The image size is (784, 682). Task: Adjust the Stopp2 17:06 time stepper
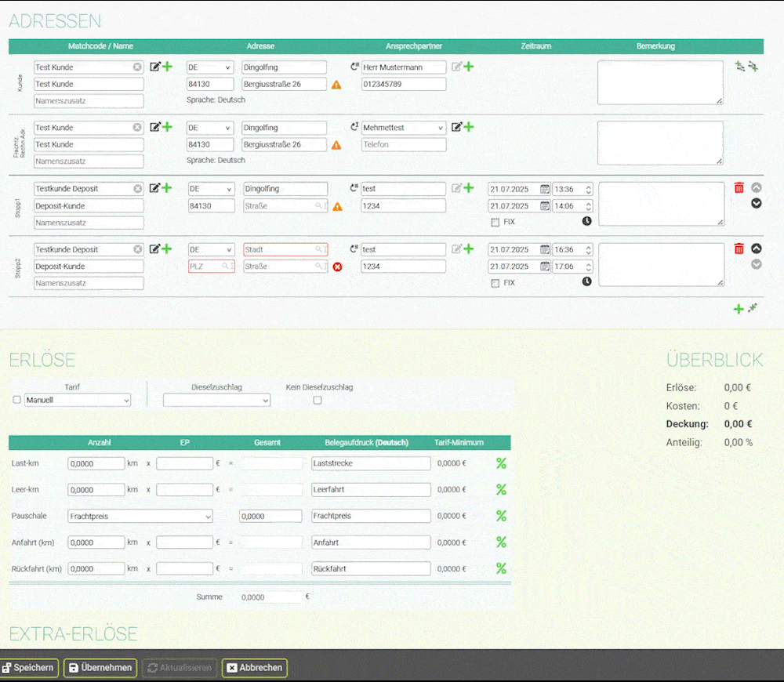[x=589, y=267]
